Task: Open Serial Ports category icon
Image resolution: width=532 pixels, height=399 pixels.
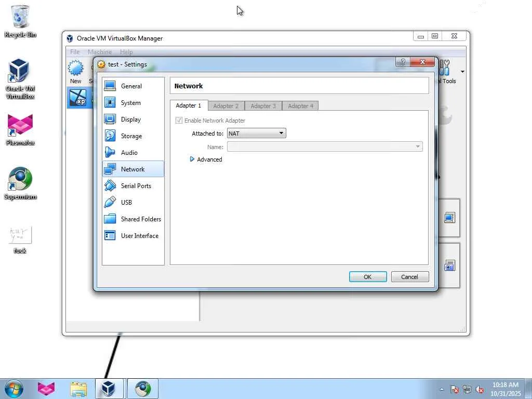Action: click(x=110, y=185)
